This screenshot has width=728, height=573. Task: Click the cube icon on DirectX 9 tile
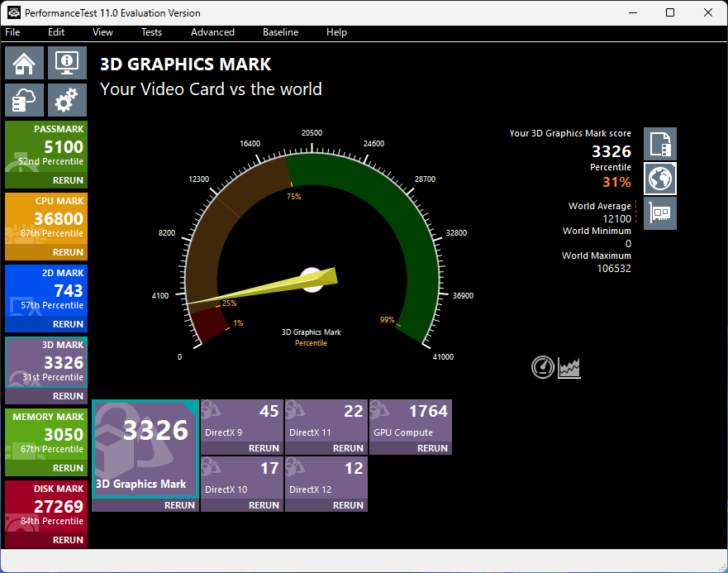211,409
